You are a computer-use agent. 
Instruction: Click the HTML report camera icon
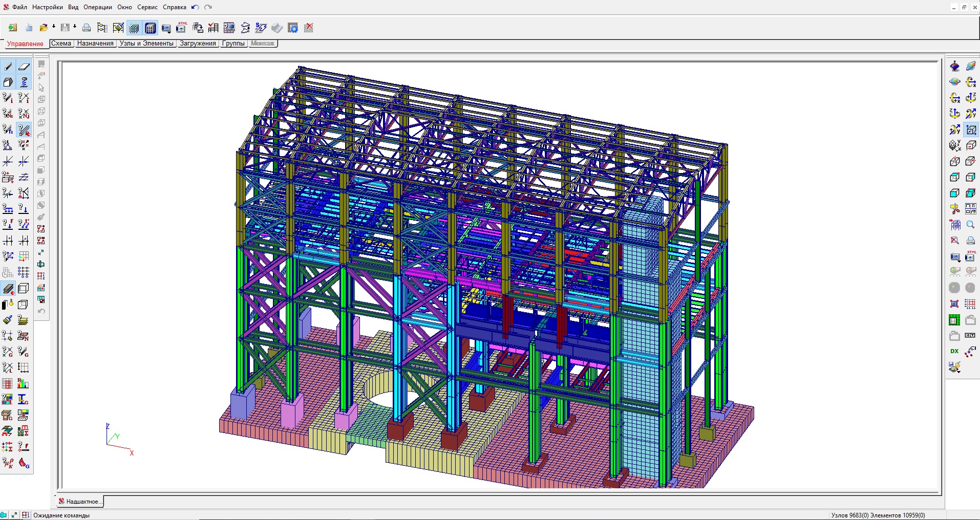pos(182,27)
